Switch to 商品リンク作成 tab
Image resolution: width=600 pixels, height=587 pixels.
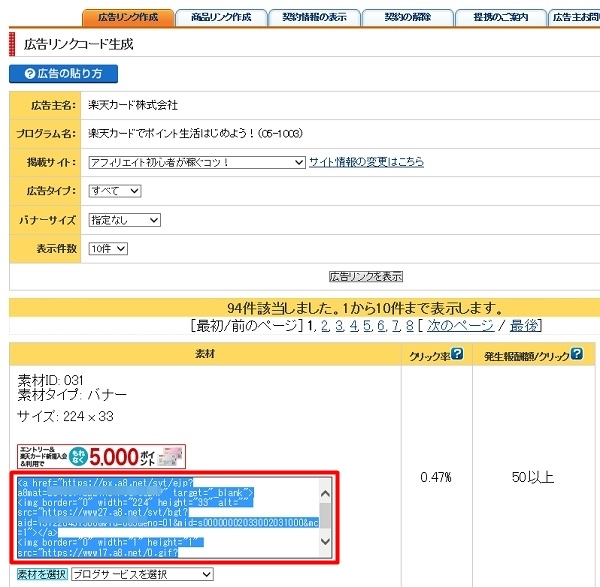[x=221, y=18]
